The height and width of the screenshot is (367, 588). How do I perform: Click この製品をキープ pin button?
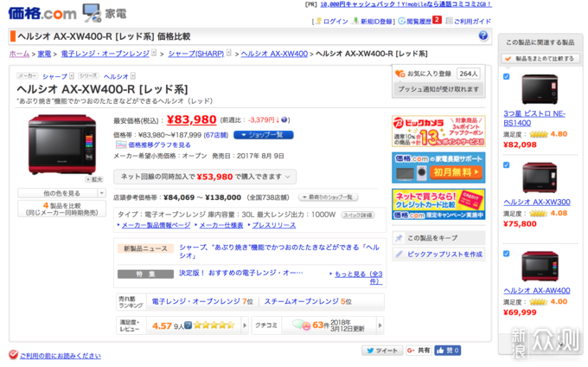pyautogui.click(x=438, y=238)
